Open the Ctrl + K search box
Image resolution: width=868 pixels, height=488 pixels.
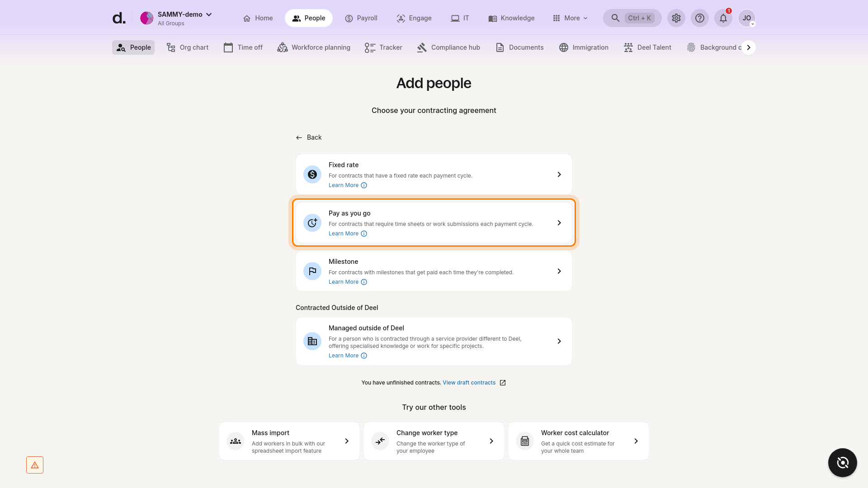(632, 18)
